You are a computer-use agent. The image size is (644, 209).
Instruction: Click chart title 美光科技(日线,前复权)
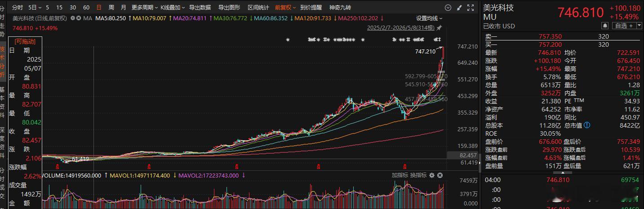pos(40,18)
